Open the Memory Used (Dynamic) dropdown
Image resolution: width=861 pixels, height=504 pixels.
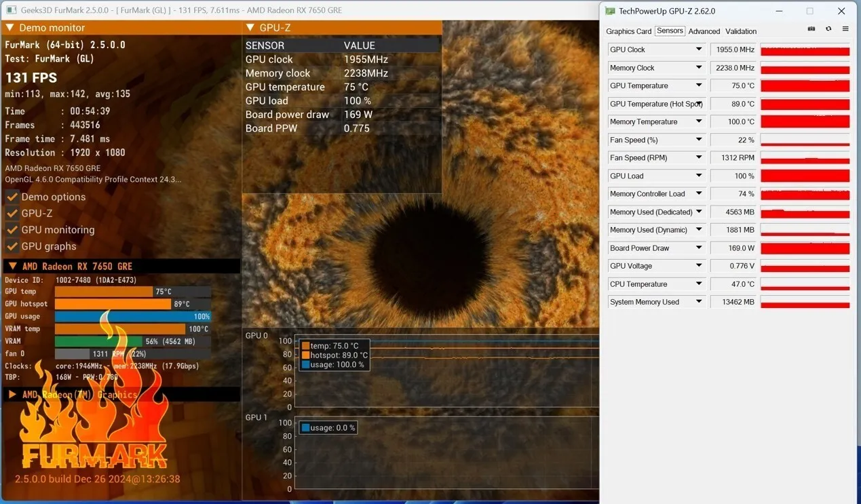pyautogui.click(x=699, y=230)
